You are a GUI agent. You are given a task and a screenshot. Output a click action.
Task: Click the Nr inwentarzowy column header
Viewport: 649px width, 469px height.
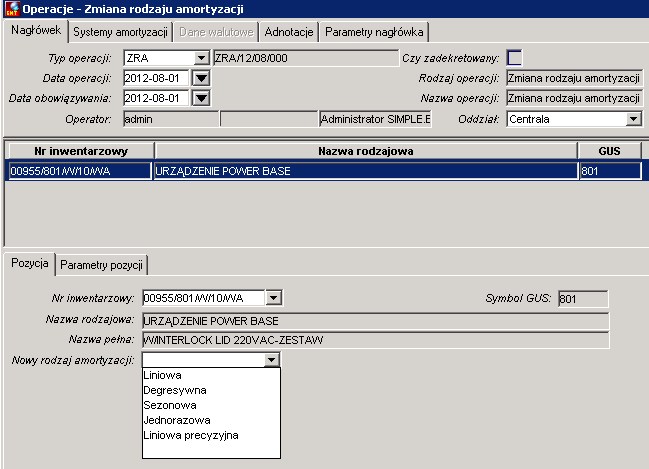tap(81, 151)
